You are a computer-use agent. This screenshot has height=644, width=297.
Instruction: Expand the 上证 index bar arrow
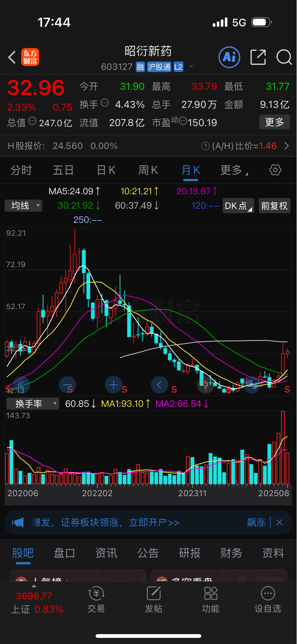point(34,586)
